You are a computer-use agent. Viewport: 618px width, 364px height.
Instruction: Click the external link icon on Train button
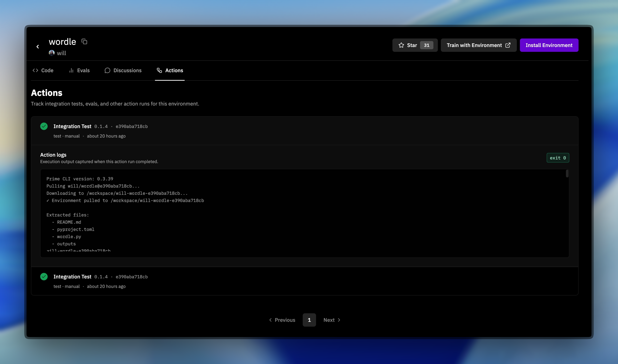click(x=508, y=45)
